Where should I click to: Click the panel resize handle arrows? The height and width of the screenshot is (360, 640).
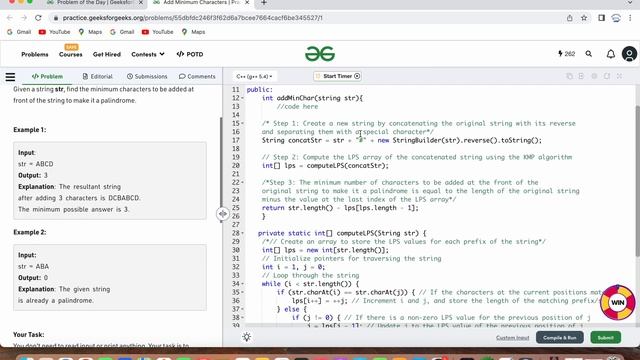(222, 213)
